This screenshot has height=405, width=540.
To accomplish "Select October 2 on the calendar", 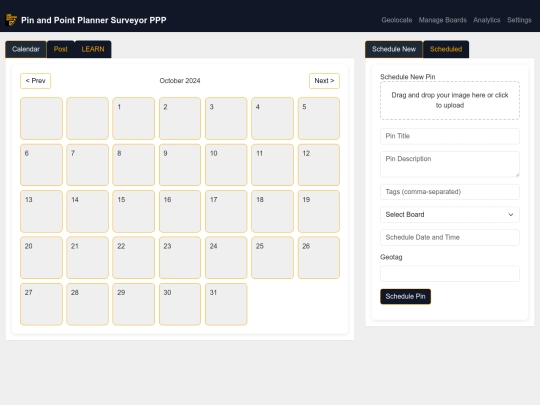I will pyautogui.click(x=180, y=118).
